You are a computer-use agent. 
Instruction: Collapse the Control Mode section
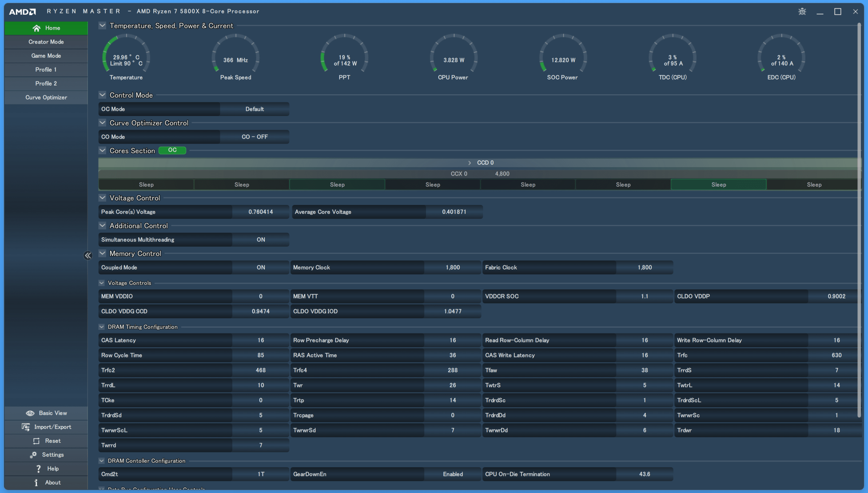[103, 95]
